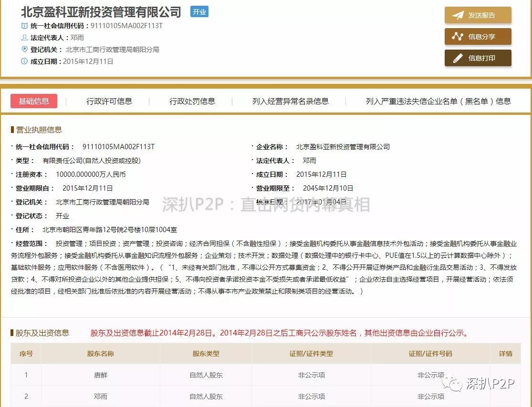Click the book icon beside credit code
The width and height of the screenshot is (532, 407).
pyautogui.click(x=24, y=26)
